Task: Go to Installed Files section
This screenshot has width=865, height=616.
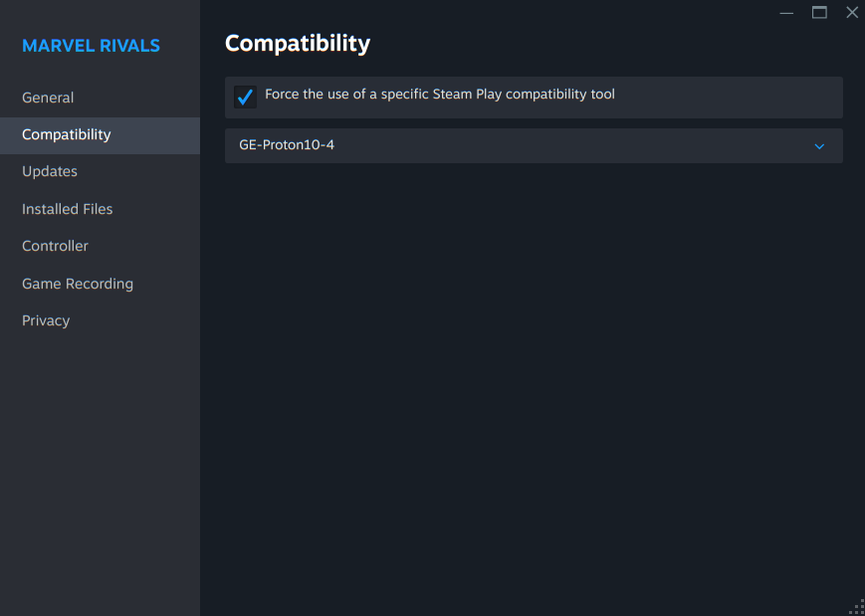Action: (68, 209)
